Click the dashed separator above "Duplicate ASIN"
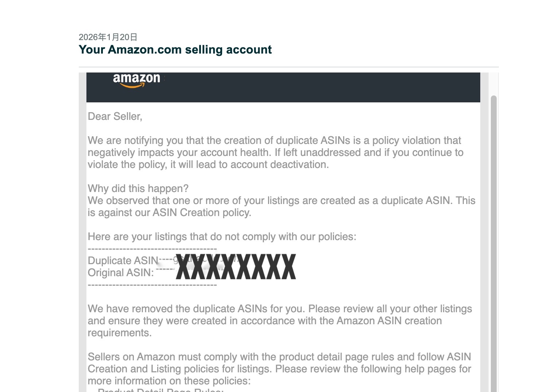The height and width of the screenshot is (392, 547). point(152,249)
